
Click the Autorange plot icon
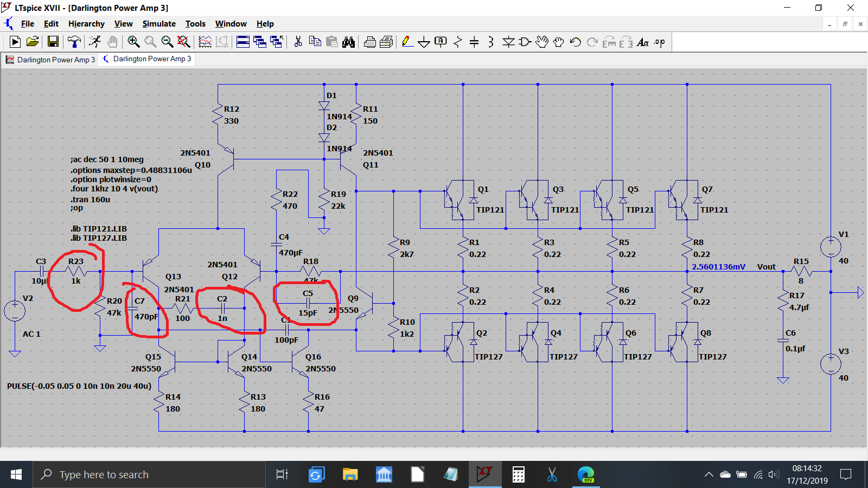205,42
